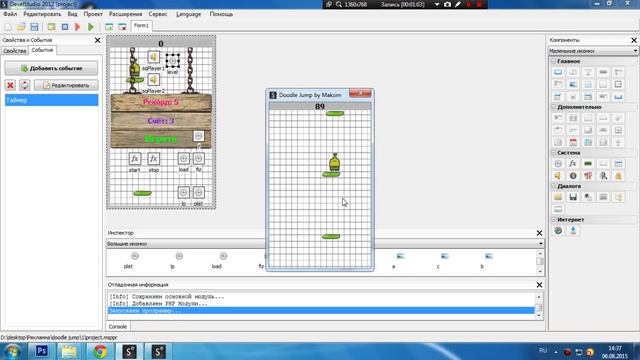Open the recording bar dropdown arrow
Screen dimensions: 640x360
[437, 4]
